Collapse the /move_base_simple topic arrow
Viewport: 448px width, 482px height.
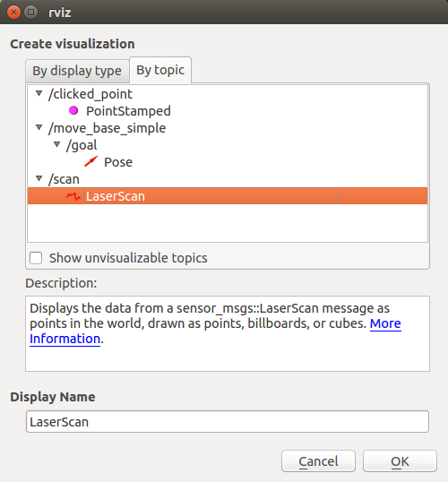pyautogui.click(x=39, y=127)
